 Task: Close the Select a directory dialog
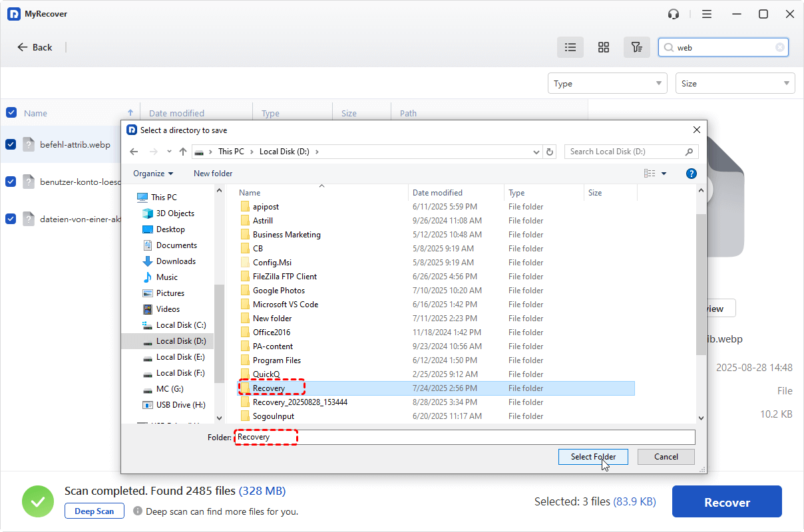696,130
